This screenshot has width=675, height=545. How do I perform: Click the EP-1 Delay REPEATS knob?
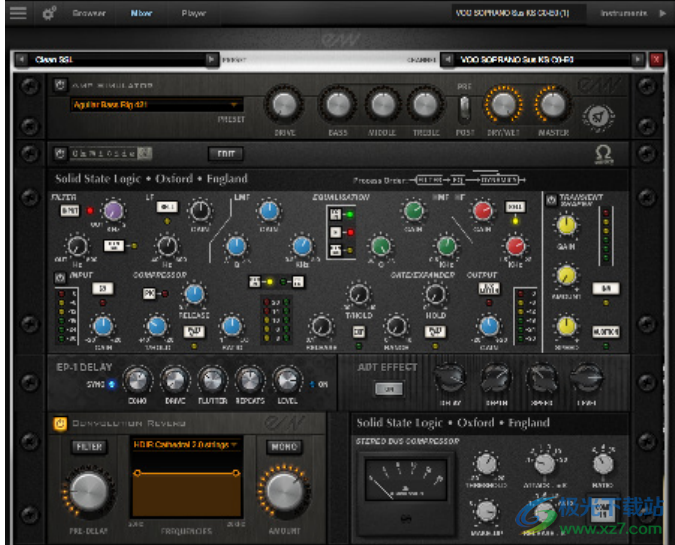(250, 381)
